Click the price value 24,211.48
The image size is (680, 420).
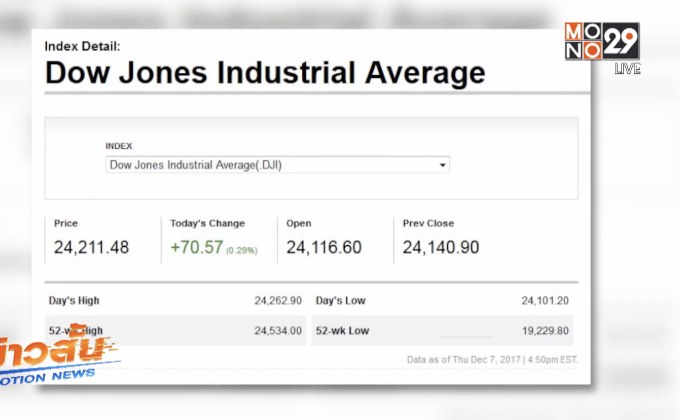(x=91, y=247)
